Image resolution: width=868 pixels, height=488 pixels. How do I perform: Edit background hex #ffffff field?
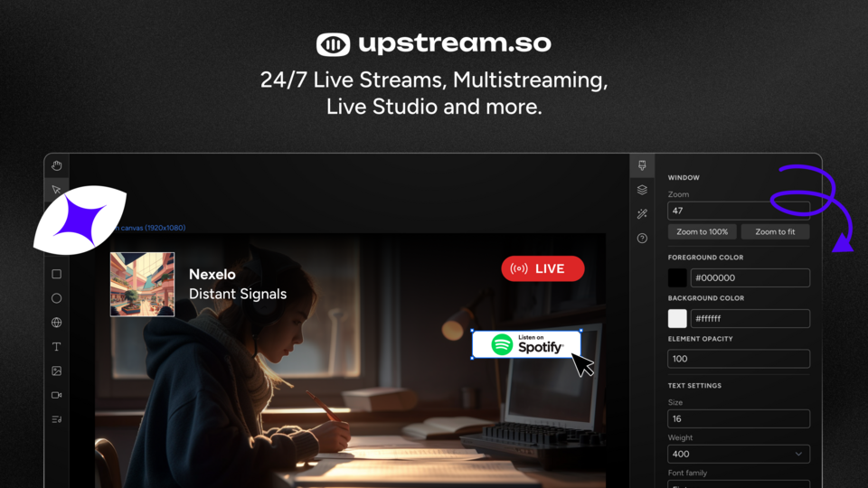(750, 319)
